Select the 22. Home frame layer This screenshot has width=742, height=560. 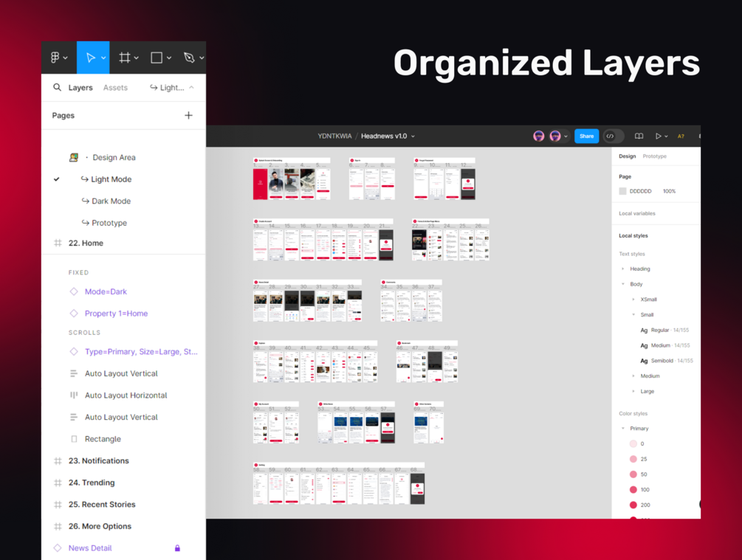pos(86,243)
